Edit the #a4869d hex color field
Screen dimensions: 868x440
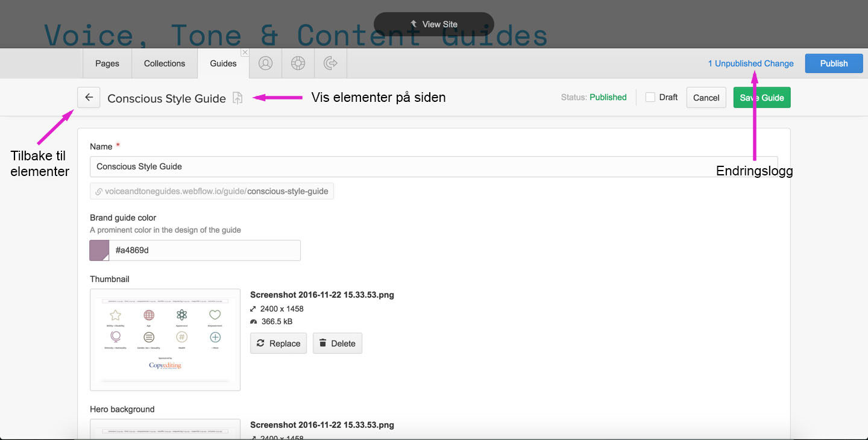pos(204,250)
